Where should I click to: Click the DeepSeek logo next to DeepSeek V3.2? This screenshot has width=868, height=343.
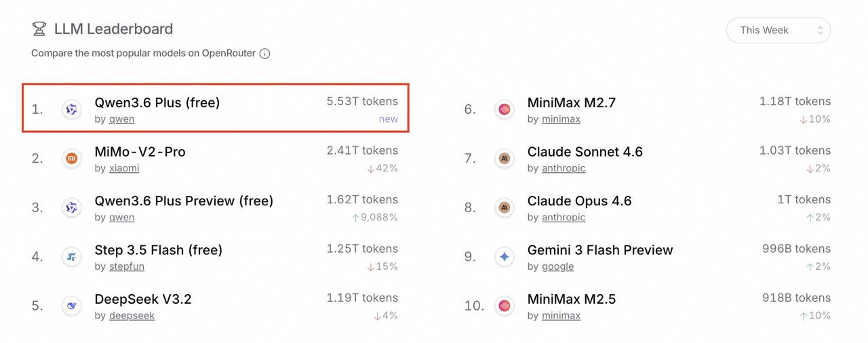point(71,306)
